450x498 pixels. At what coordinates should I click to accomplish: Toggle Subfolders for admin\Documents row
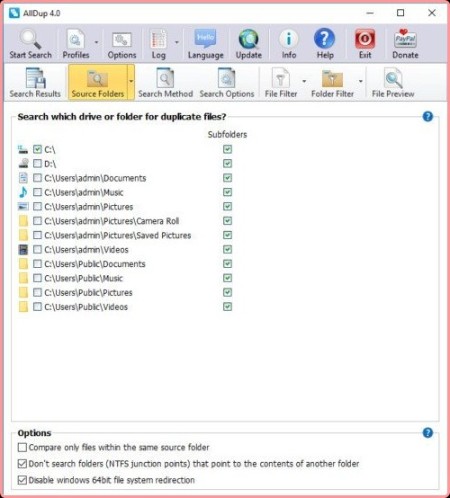click(227, 178)
